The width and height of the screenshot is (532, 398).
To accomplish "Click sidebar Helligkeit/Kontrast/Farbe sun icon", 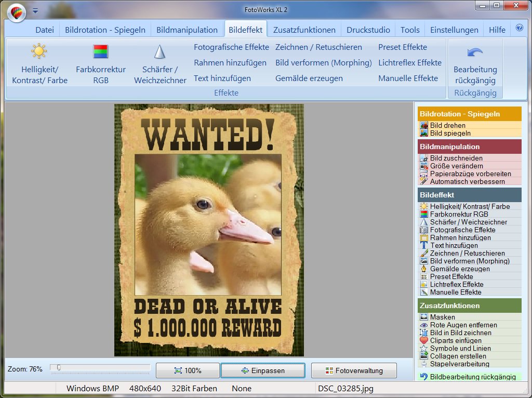I will click(x=424, y=206).
